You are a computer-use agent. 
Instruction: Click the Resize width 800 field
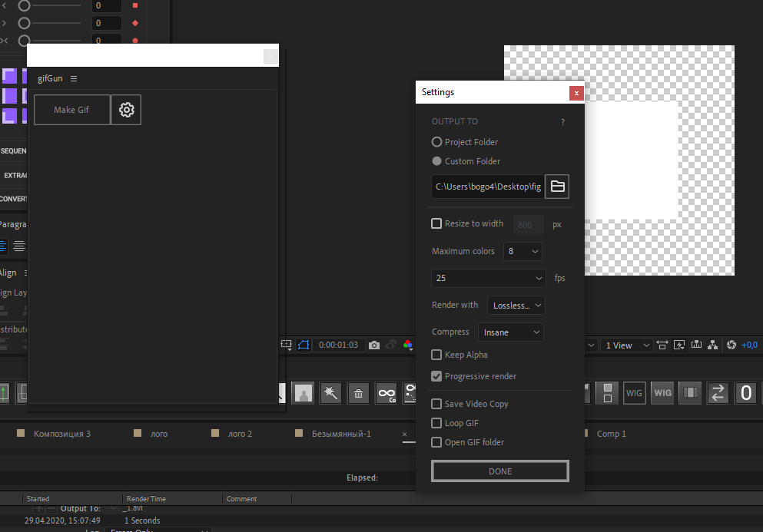pyautogui.click(x=529, y=225)
